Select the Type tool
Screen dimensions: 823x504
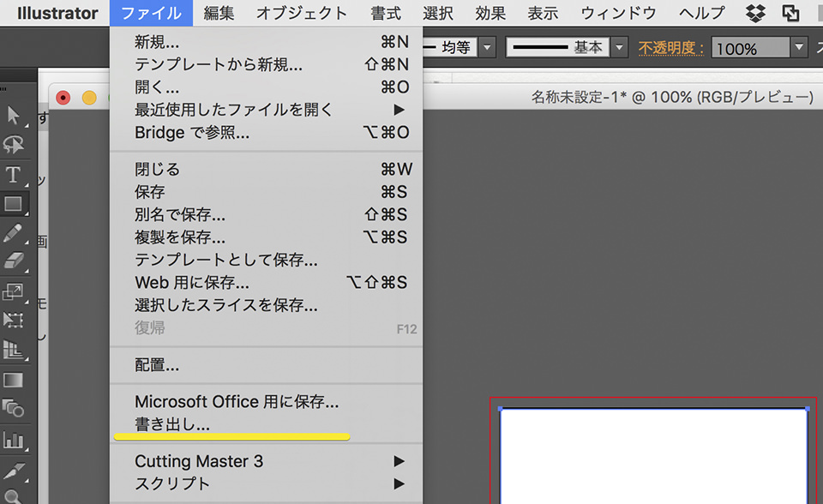point(13,174)
